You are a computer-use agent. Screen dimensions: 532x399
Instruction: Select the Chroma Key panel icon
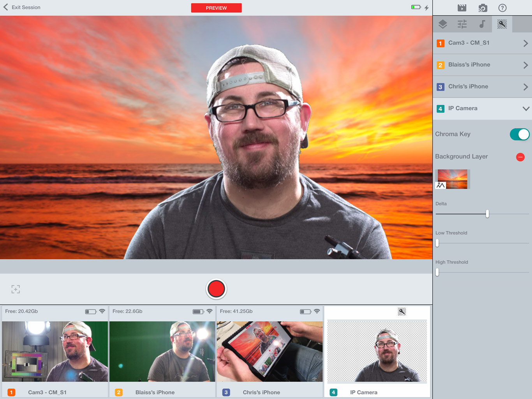(x=501, y=24)
